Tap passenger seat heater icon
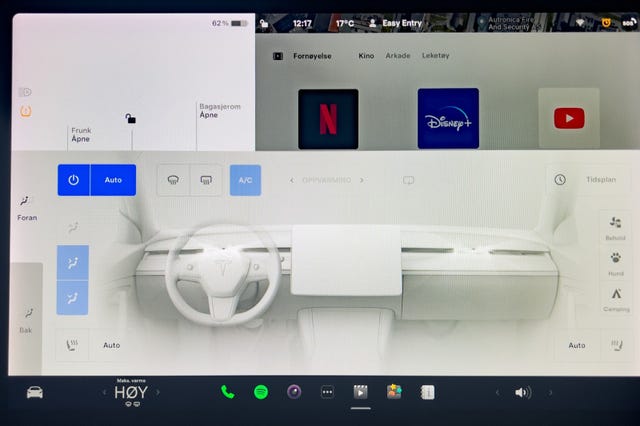Image resolution: width=640 pixels, height=426 pixels. [x=616, y=345]
